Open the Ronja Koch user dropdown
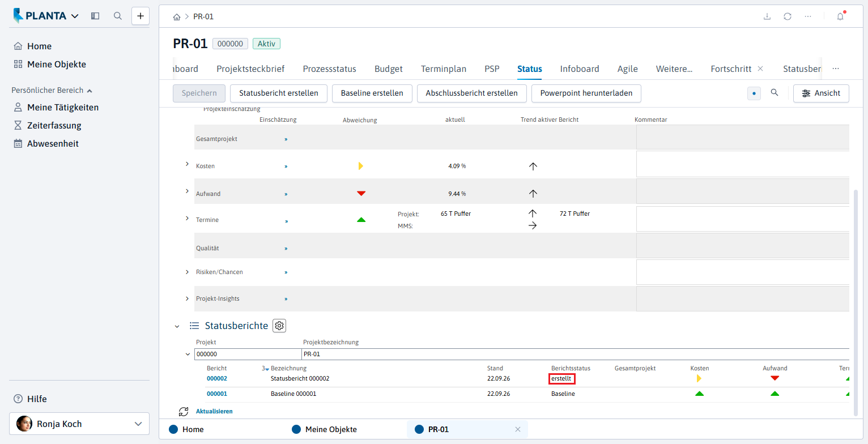 click(x=79, y=424)
